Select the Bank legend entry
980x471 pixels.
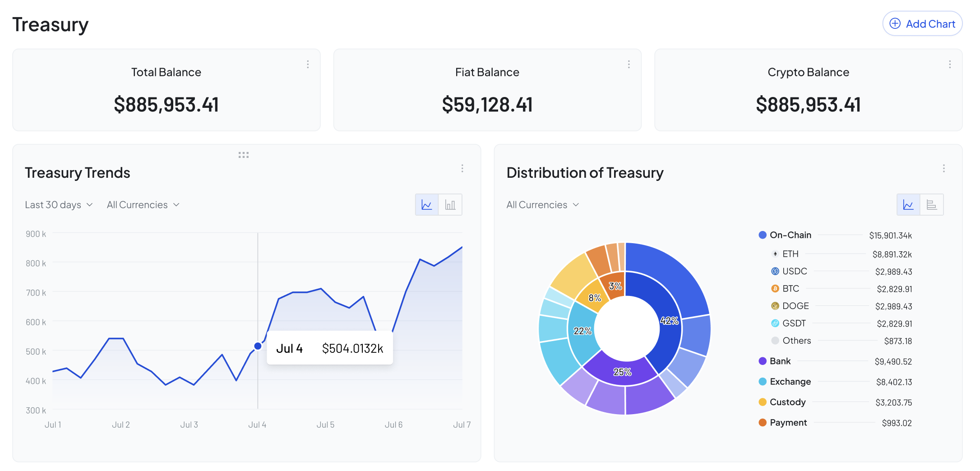coord(780,361)
